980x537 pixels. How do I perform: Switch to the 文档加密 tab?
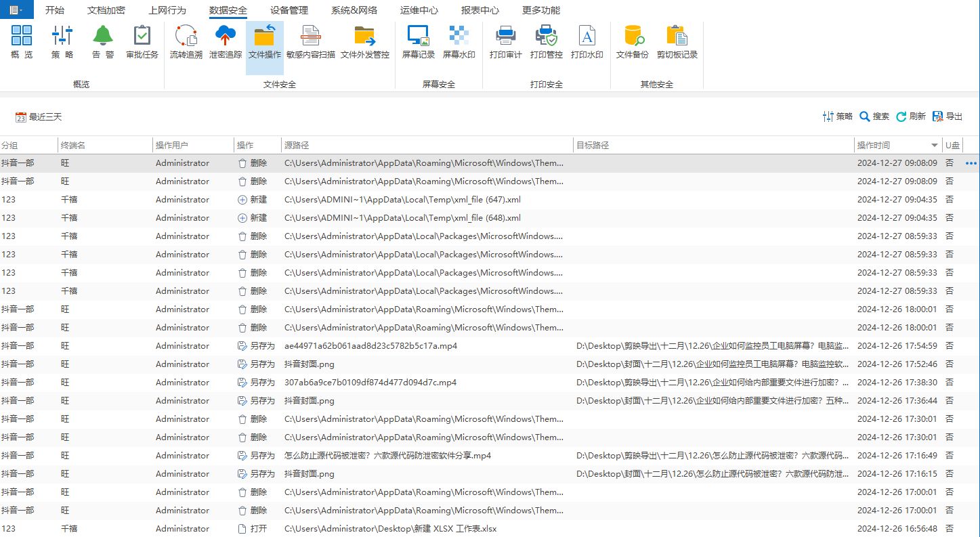tap(106, 10)
